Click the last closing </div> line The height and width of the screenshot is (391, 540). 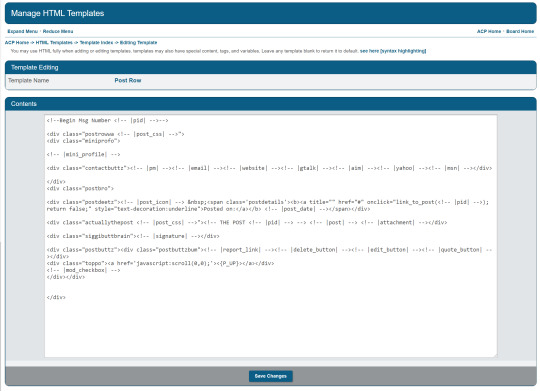[56, 297]
